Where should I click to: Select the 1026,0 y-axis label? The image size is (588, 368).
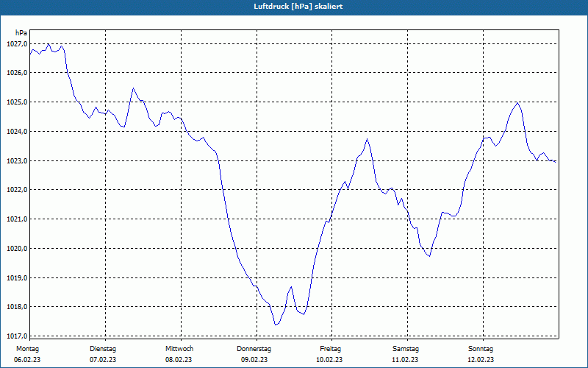pos(17,72)
